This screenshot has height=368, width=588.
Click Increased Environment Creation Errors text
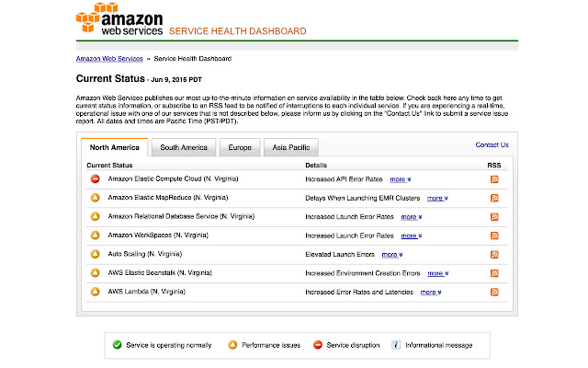point(363,273)
